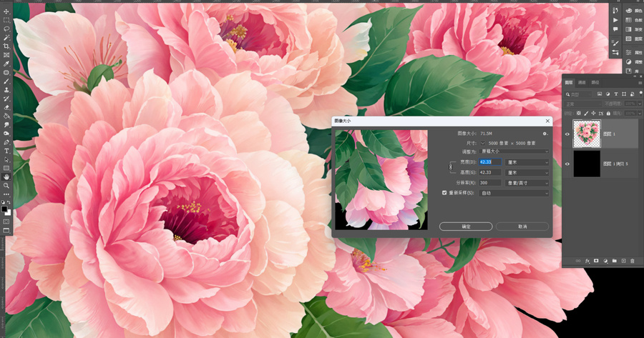Swap foreground and background colors arrow

click(x=9, y=203)
